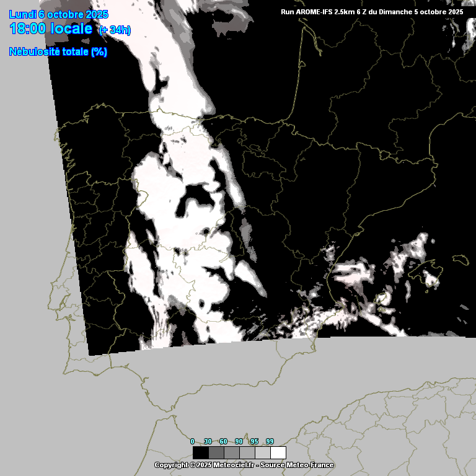Click the 90% cloud cover legend swatch

247,453
